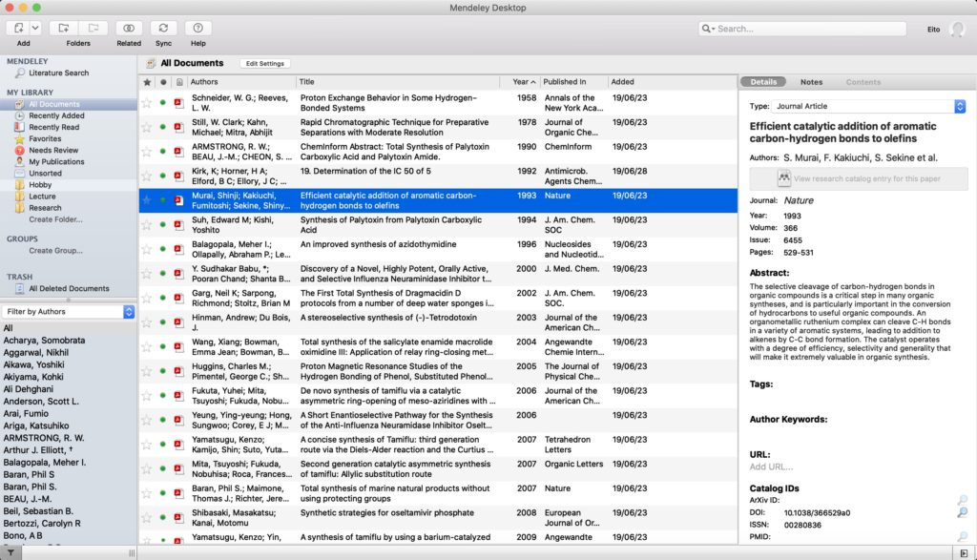The width and height of the screenshot is (977, 560).
Task: Open Literature Search in sidebar
Action: tap(58, 73)
